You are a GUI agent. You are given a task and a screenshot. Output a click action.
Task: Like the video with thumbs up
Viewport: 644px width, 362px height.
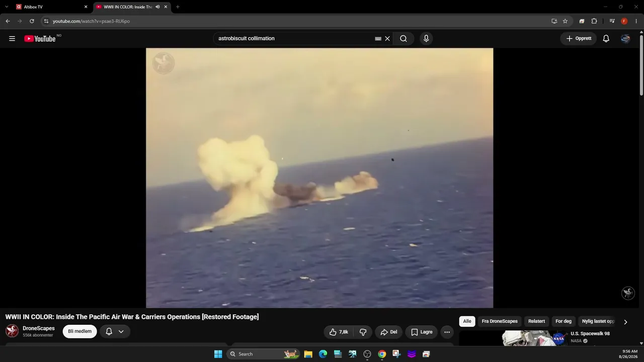[339, 332]
